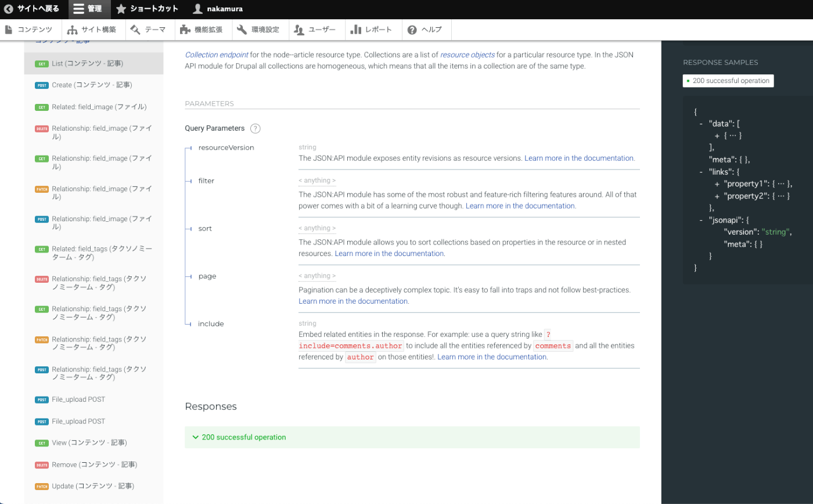The height and width of the screenshot is (504, 813).
Task: Open DELETE Relationship: field_tags entry
Action: (x=93, y=283)
